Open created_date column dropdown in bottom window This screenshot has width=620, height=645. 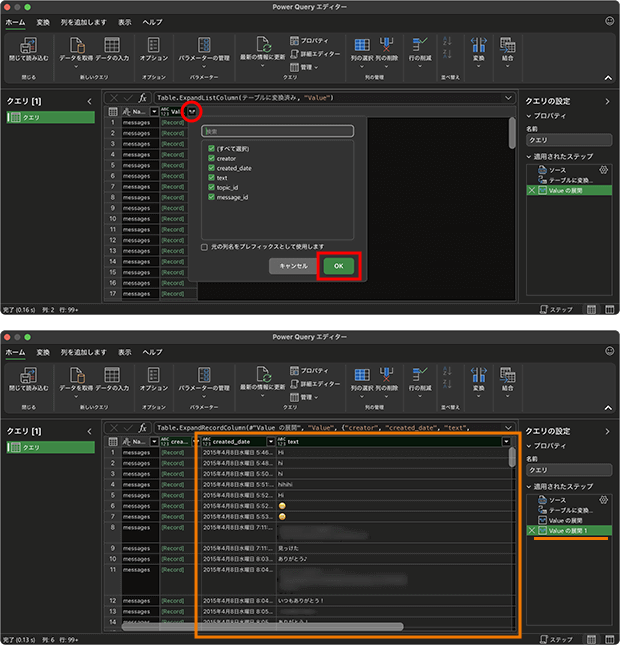271,441
